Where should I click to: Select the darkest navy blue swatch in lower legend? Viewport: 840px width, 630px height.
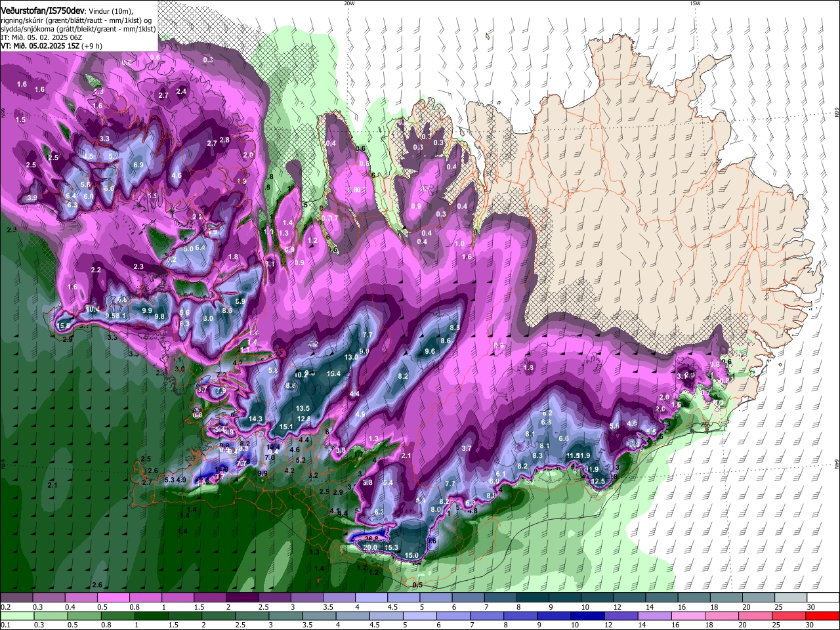[586, 616]
